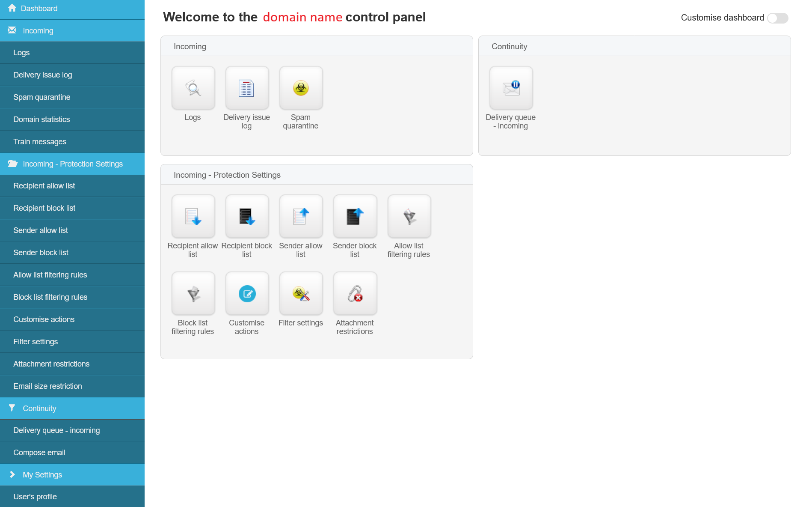Screen dimensions: 812x507
Task: Click the folder icon beside Incoming - Protection Settings
Action: coord(12,164)
